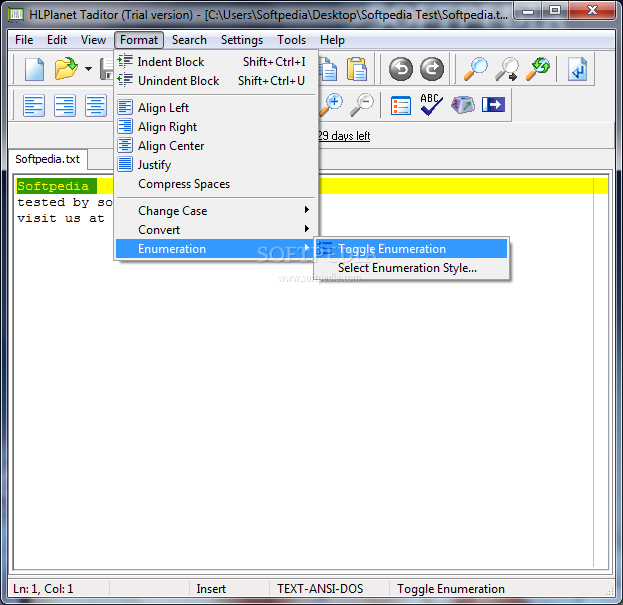The image size is (623, 605).
Task: Click the 'Ln: 1, Col: 1' status entry
Action: point(43,588)
